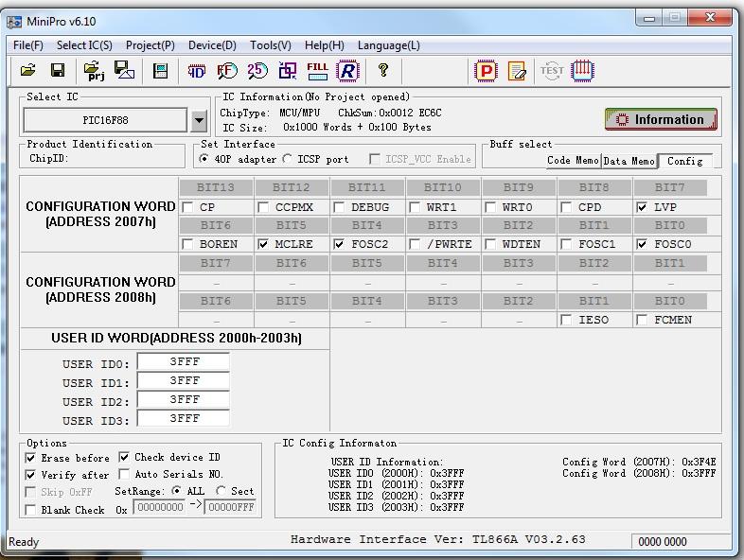Click the Read ID icon

click(x=197, y=71)
